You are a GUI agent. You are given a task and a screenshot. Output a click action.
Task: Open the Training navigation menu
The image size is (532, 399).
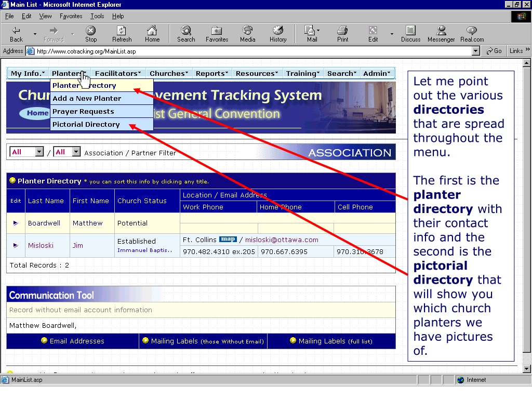click(303, 73)
